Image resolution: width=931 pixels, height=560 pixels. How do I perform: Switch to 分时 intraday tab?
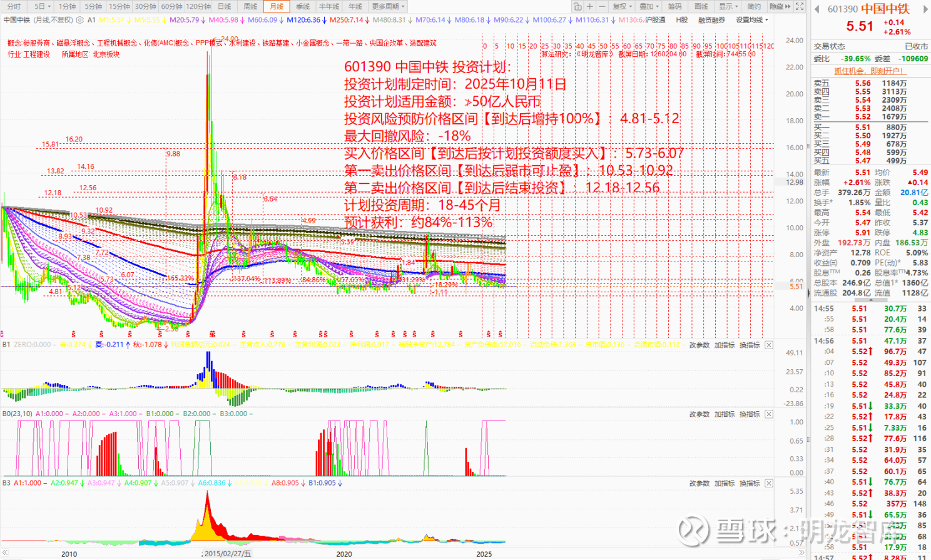pos(14,6)
